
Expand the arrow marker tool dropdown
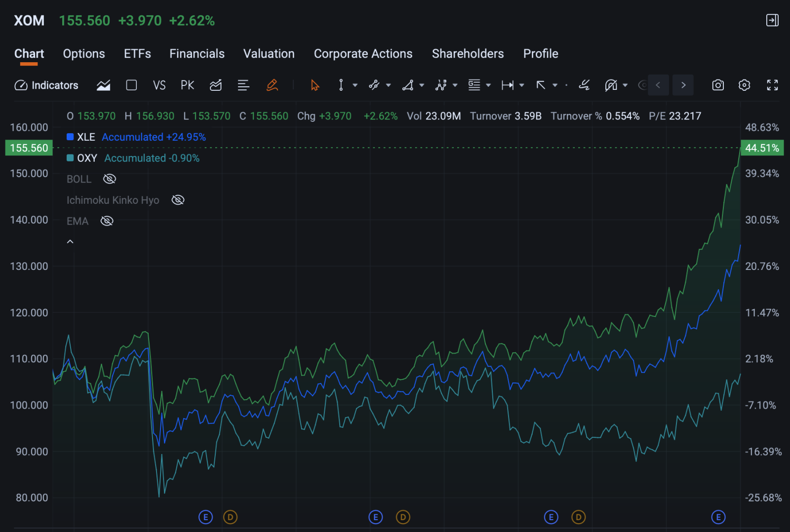(x=555, y=85)
